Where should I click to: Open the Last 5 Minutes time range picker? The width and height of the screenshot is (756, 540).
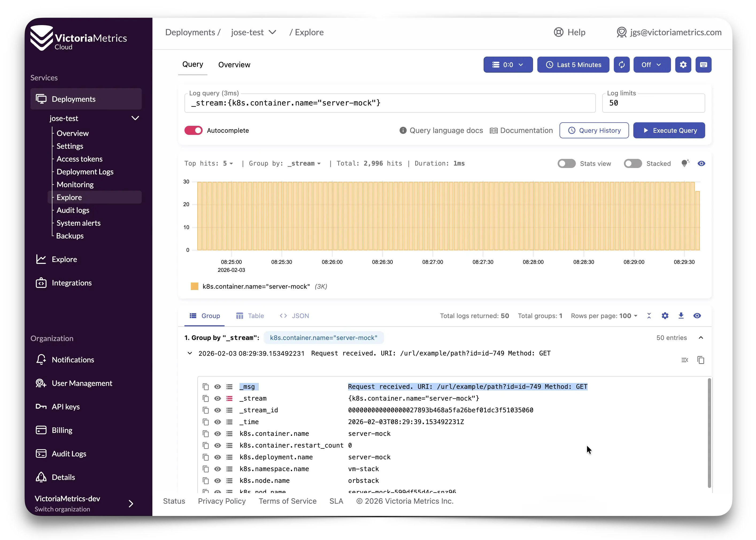573,65
